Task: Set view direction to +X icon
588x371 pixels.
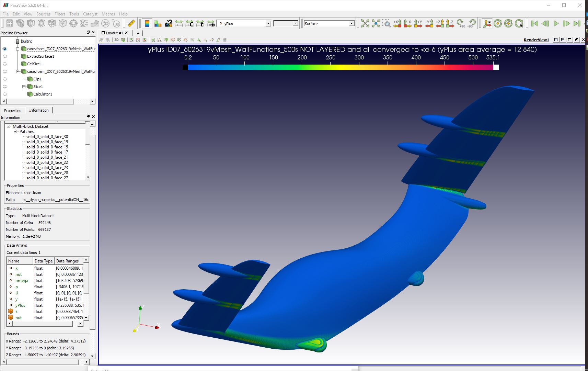Action: tap(397, 23)
